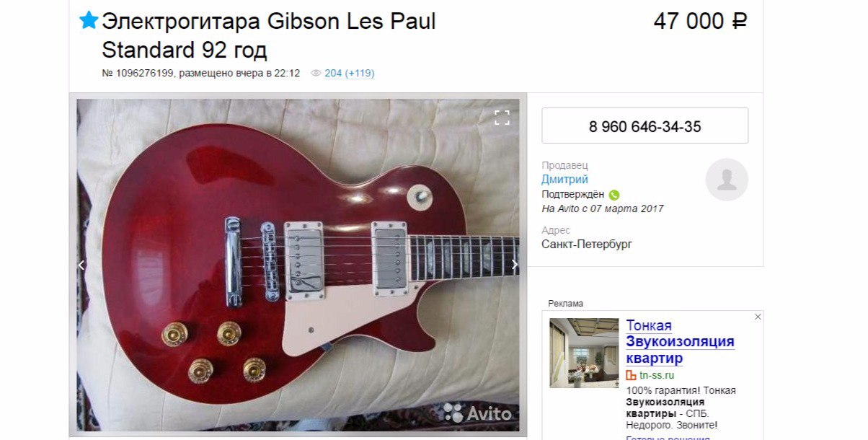Show previous photo with left arrow
Image resolution: width=868 pixels, height=440 pixels.
pyautogui.click(x=81, y=265)
